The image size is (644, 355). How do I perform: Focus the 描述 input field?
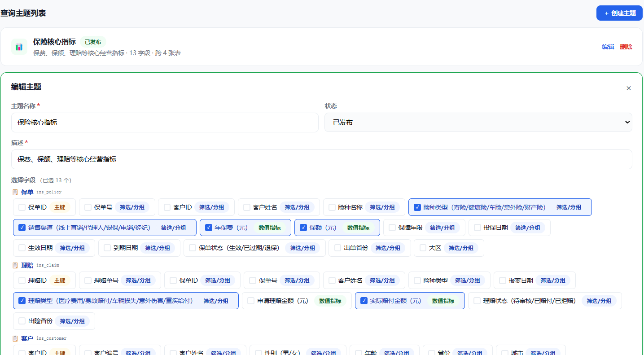click(321, 159)
